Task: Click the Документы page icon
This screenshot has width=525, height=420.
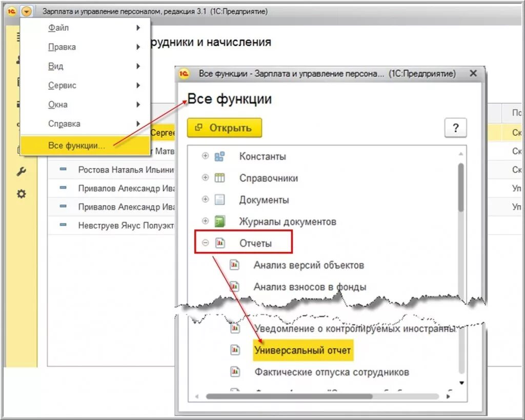Action: pyautogui.click(x=219, y=200)
